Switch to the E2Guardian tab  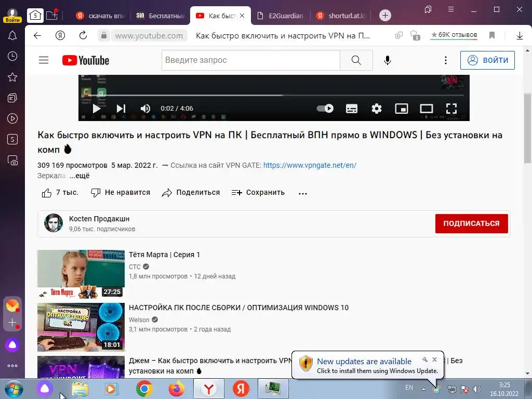(x=280, y=16)
